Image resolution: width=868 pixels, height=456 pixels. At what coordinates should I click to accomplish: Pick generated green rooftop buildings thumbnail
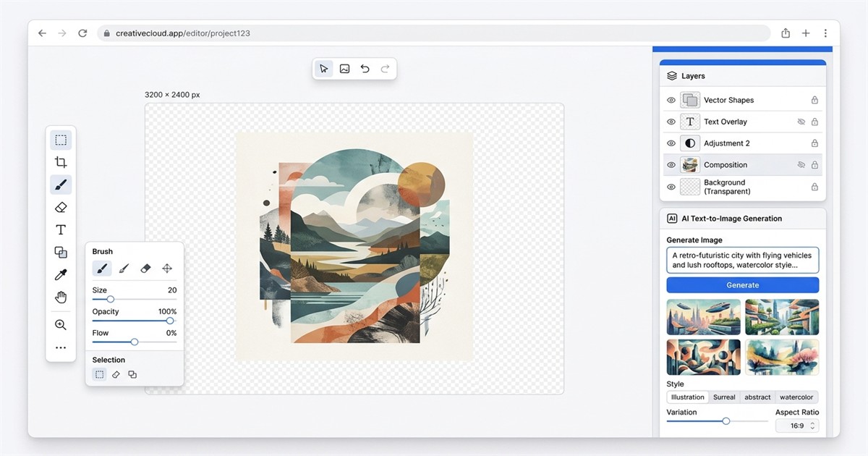point(782,317)
